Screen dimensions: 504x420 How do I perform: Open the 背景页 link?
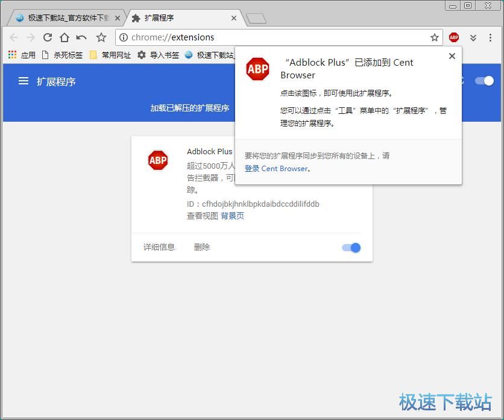[x=232, y=216]
